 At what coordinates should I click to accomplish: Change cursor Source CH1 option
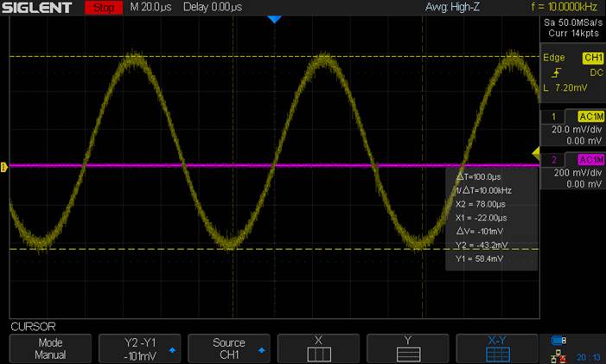228,348
